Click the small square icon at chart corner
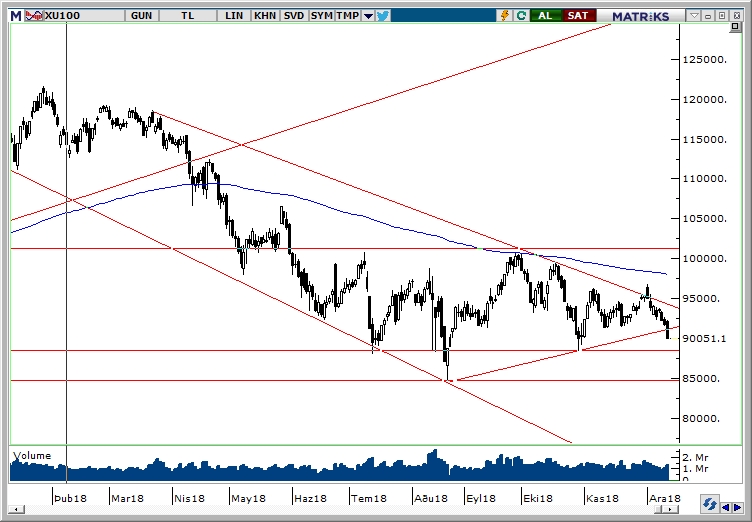The width and height of the screenshot is (752, 522). [735, 27]
